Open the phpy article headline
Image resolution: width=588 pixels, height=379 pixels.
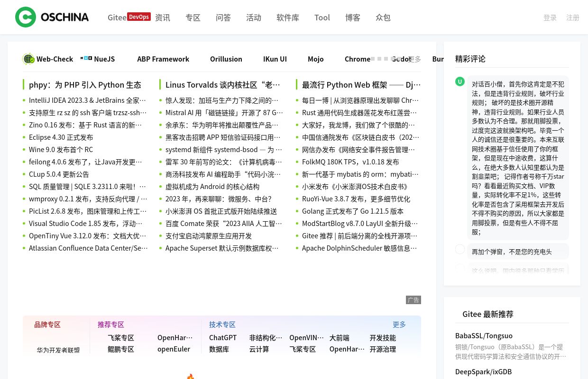coord(85,84)
